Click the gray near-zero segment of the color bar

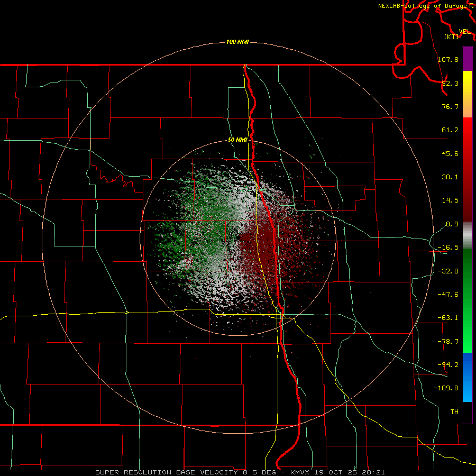pyautogui.click(x=467, y=235)
